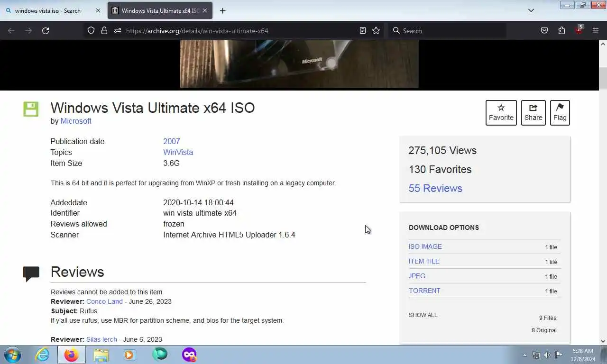This screenshot has width=607, height=364.
Task: Flag this archive item
Action: [x=560, y=113]
